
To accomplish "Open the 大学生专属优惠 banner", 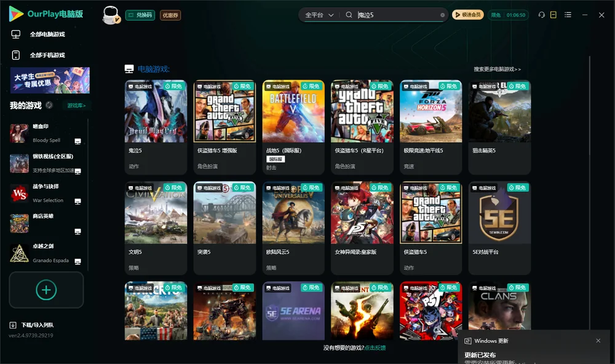I will click(x=50, y=81).
